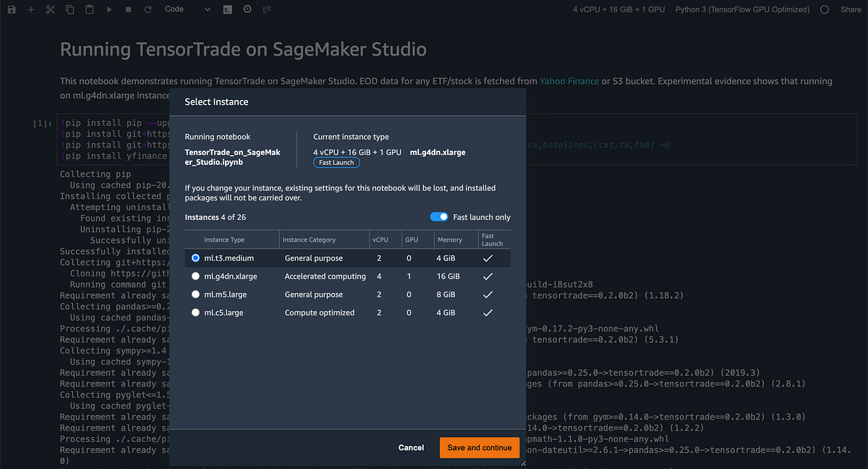Select the ml.g4dn.xlarge radio button

click(x=194, y=276)
